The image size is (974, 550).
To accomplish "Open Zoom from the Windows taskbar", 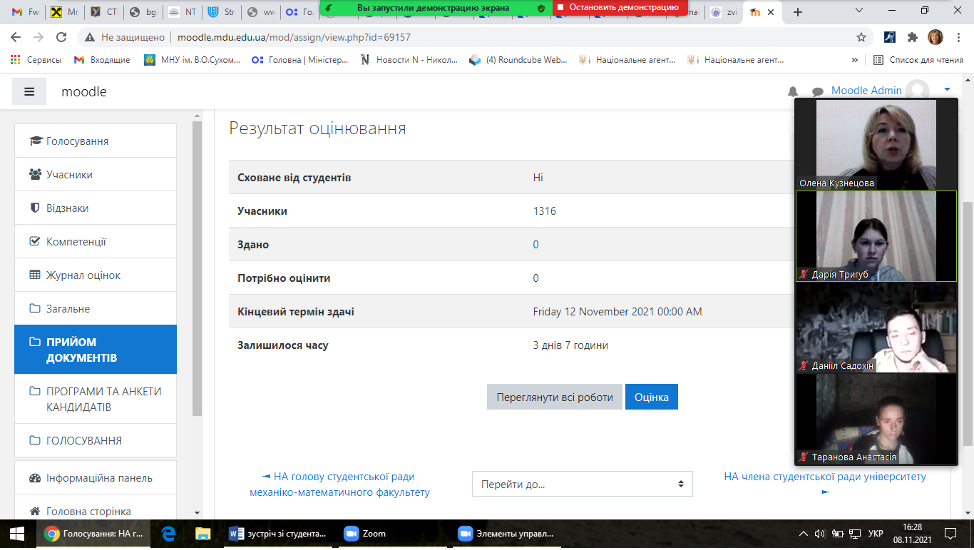I will click(x=365, y=534).
